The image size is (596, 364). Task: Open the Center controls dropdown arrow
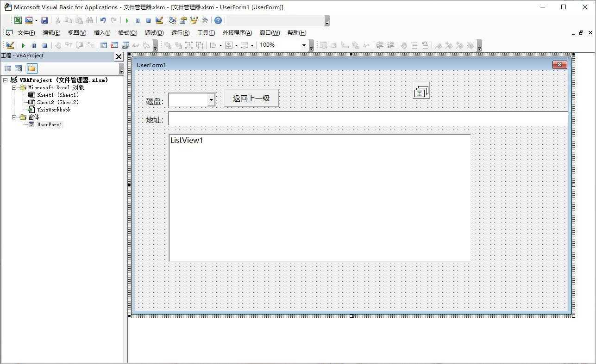click(236, 45)
